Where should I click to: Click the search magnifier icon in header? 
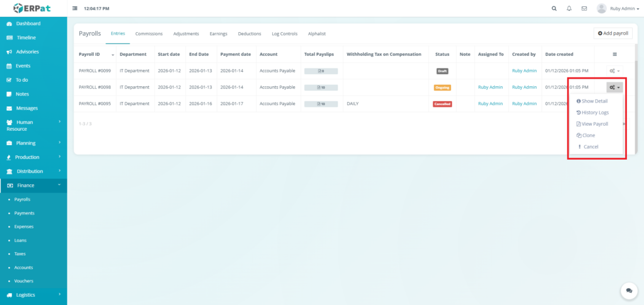coord(553,9)
